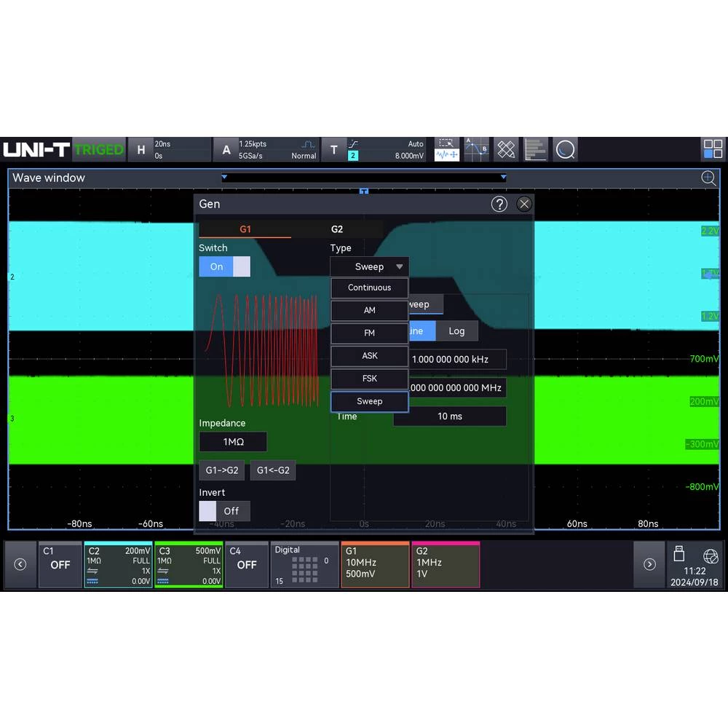Select the region zoom waveform icon
Viewport: 728px width, 728px height.
click(447, 149)
